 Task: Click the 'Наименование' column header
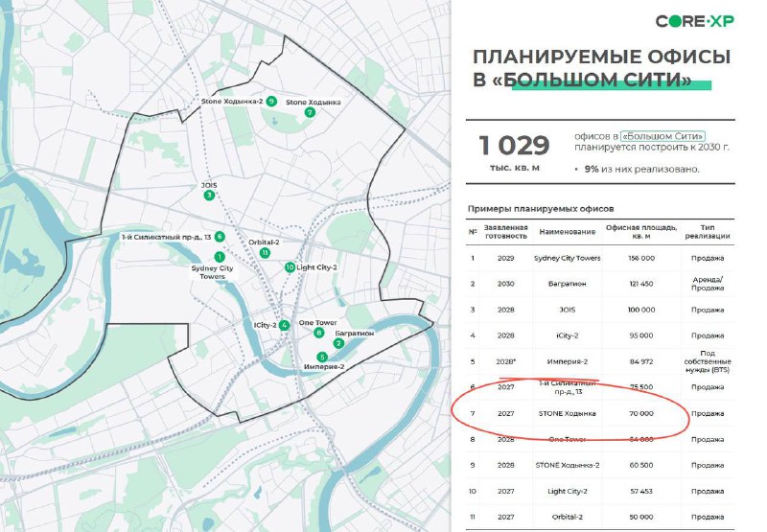(567, 232)
